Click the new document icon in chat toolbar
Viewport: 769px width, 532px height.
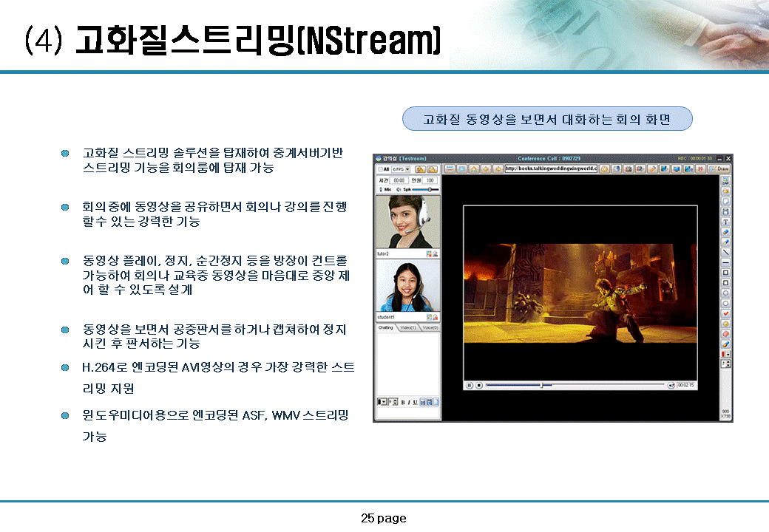point(436,402)
